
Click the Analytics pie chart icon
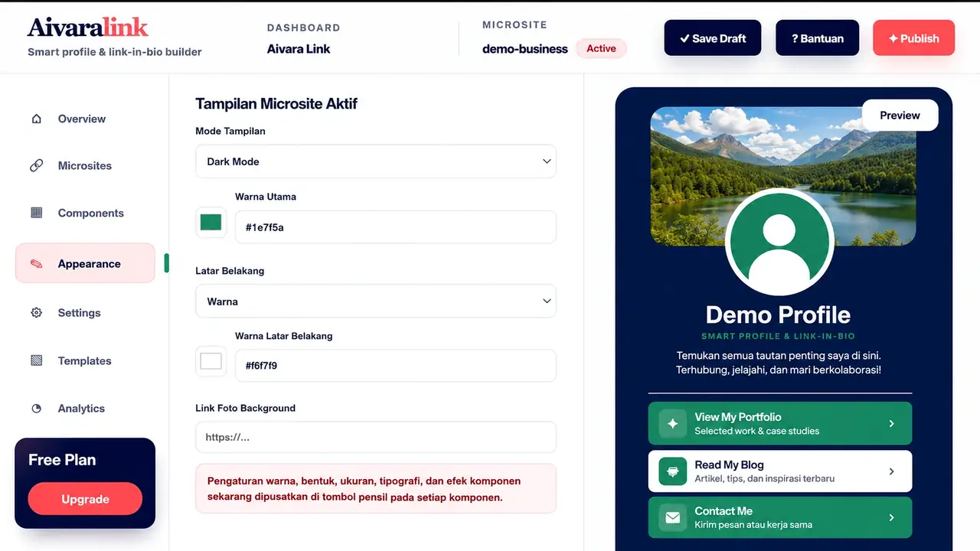coord(37,409)
